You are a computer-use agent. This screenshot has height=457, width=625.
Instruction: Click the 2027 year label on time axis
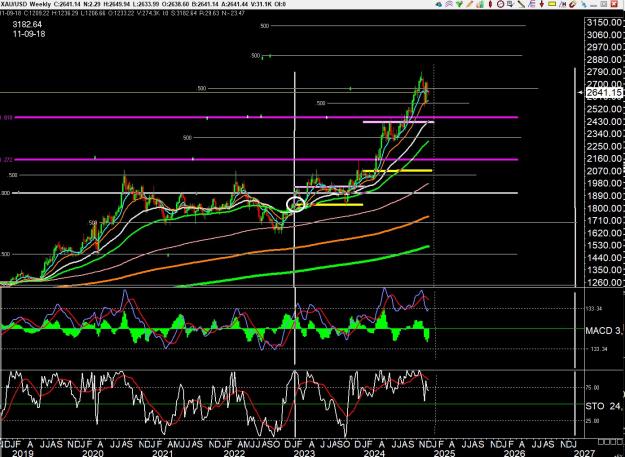(x=584, y=453)
